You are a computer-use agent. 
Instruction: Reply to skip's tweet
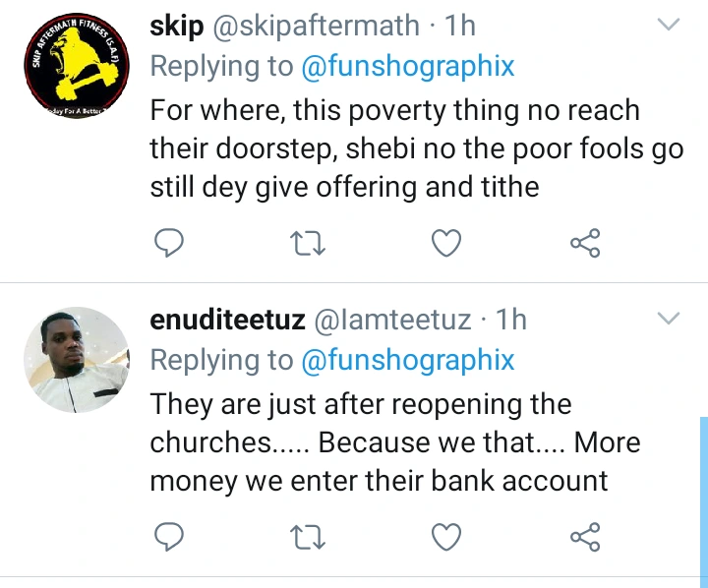tap(169, 243)
